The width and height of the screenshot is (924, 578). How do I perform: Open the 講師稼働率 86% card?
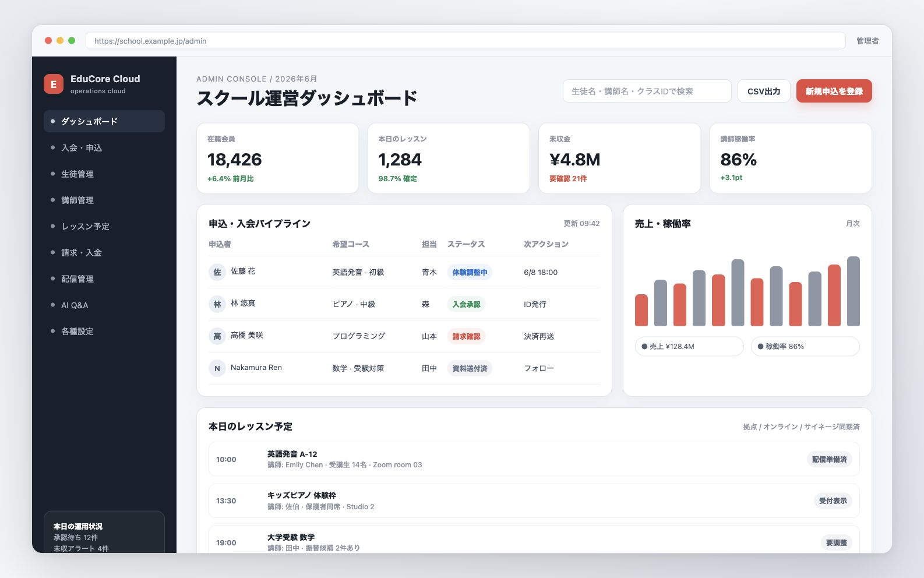[791, 158]
